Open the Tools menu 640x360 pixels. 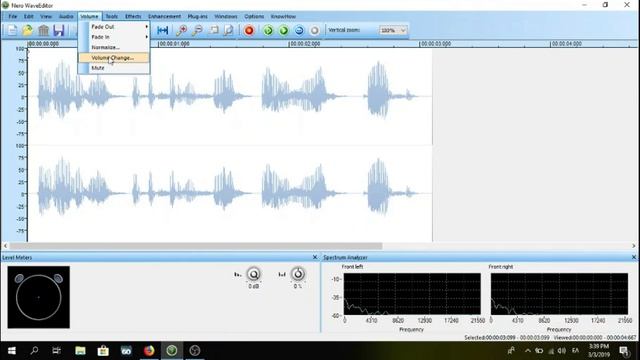click(x=111, y=16)
